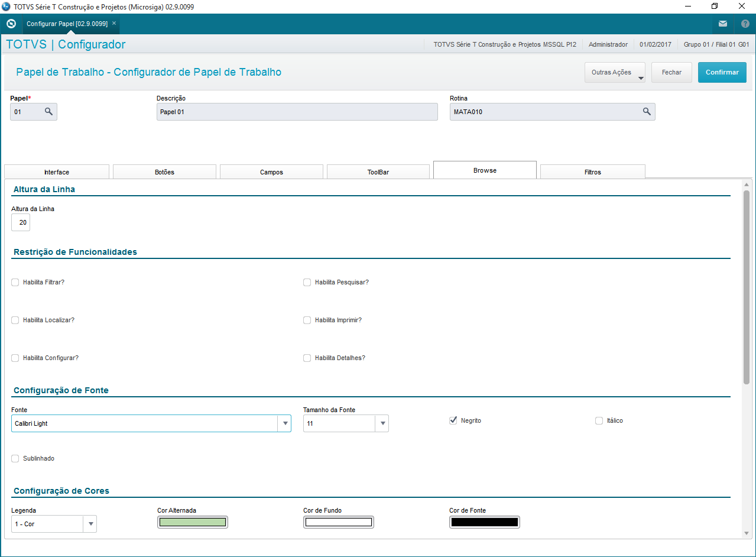Viewport: 756px width, 557px height.
Task: Expand the Outras Ações dropdown button
Action: point(615,72)
